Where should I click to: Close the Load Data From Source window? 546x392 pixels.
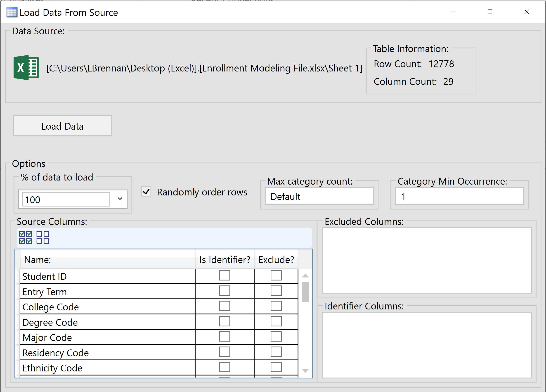pos(527,12)
